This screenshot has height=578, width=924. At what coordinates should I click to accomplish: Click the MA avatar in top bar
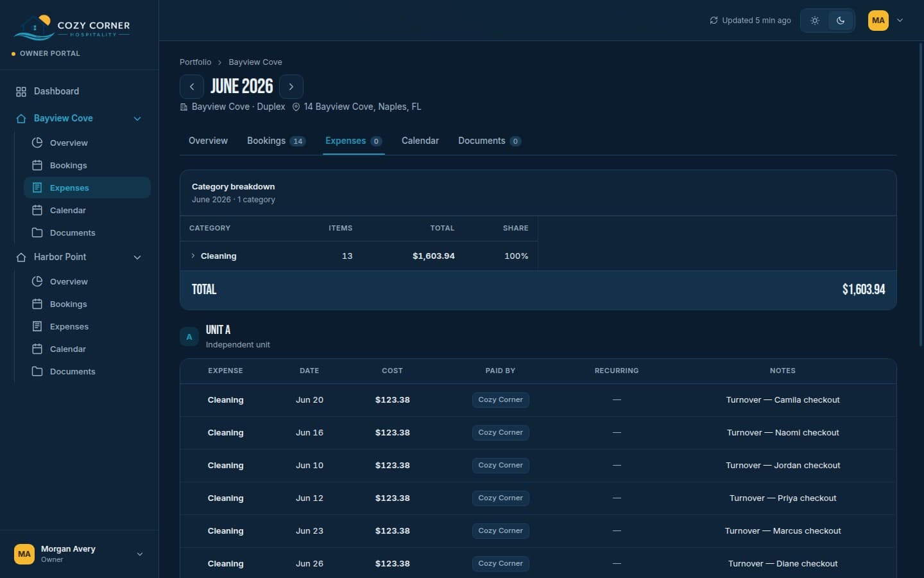(x=878, y=21)
